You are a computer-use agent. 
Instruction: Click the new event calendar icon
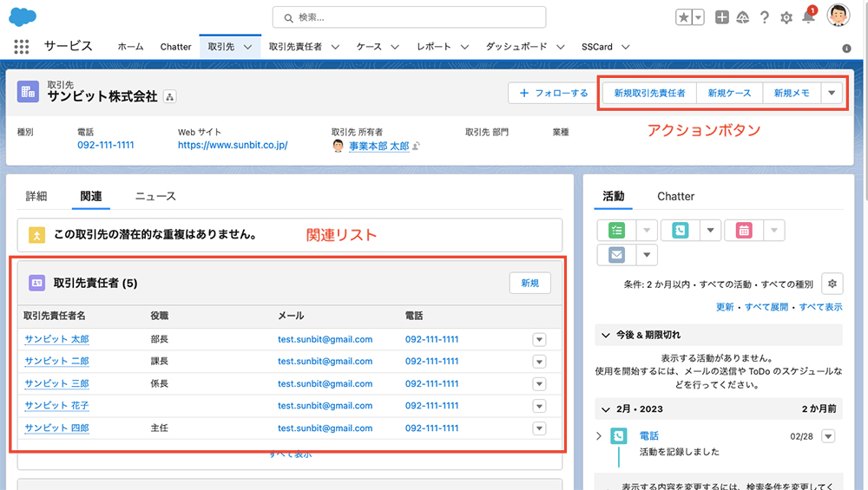[x=744, y=230]
